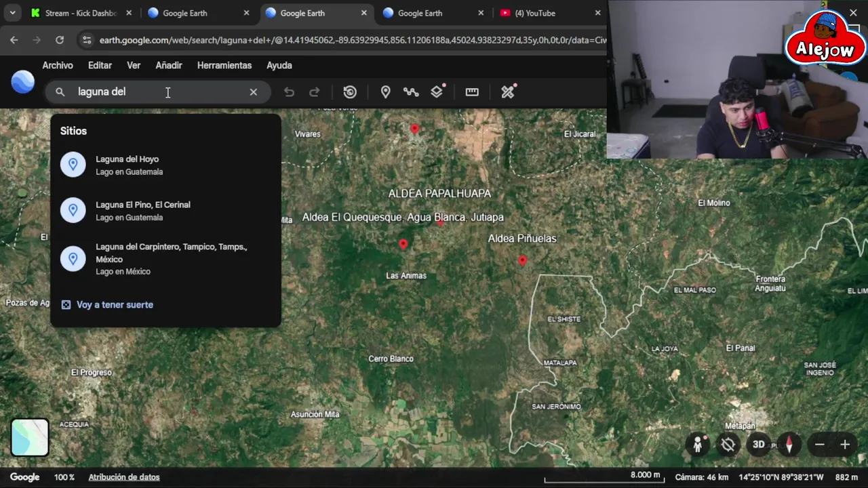Open the Archivo menu
Viewport: 868px width, 488px height.
pyautogui.click(x=58, y=66)
